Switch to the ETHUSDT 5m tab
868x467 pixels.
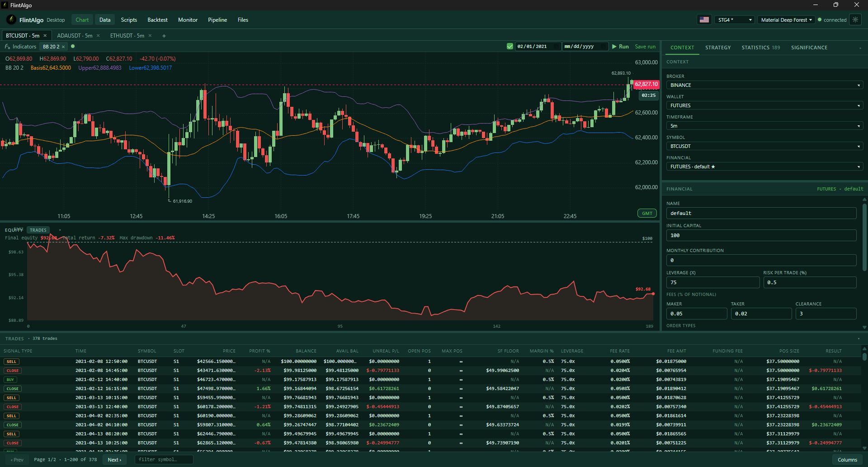(127, 36)
